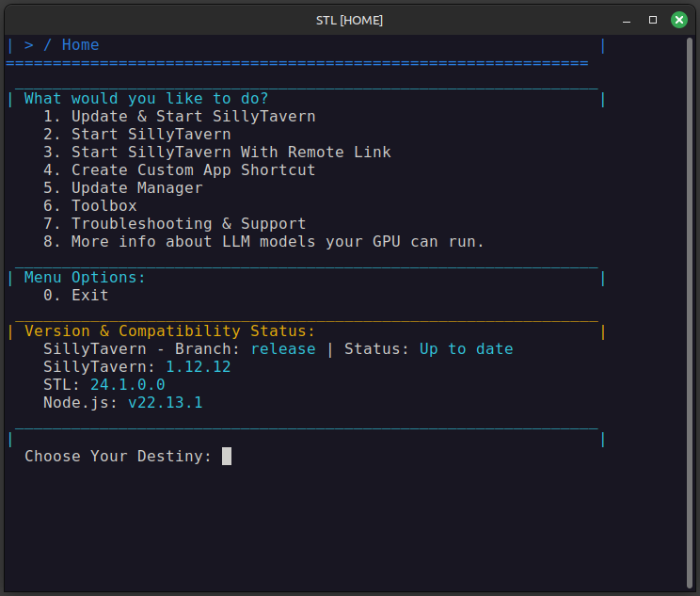This screenshot has width=700, height=596.
Task: Select '8. More info about LLM models' line
Action: pyautogui.click(x=263, y=242)
